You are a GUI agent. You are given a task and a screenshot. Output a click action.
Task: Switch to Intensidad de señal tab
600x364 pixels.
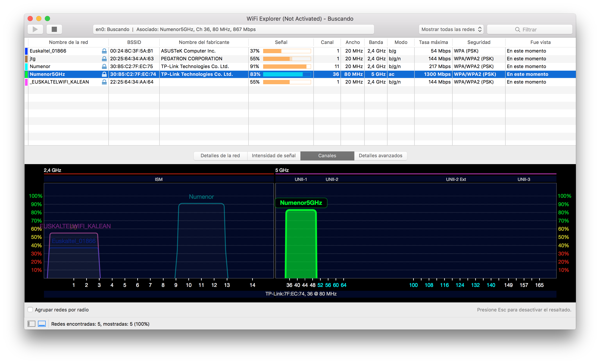(x=274, y=156)
